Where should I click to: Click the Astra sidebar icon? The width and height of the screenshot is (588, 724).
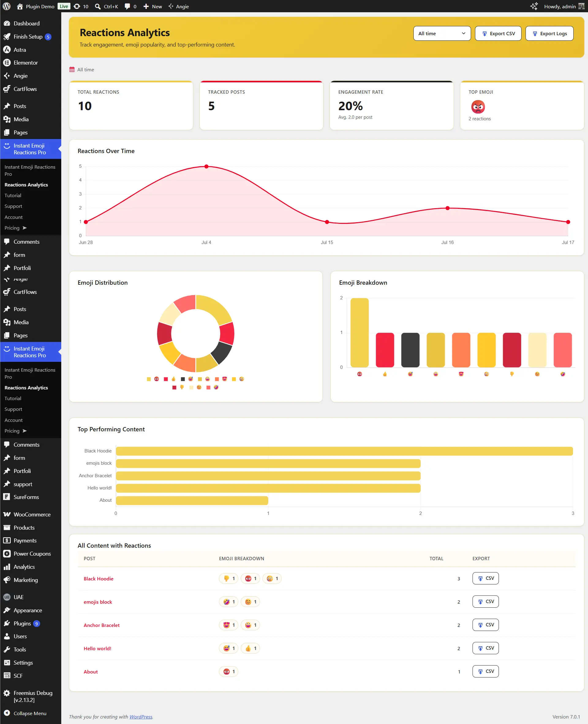pyautogui.click(x=7, y=50)
